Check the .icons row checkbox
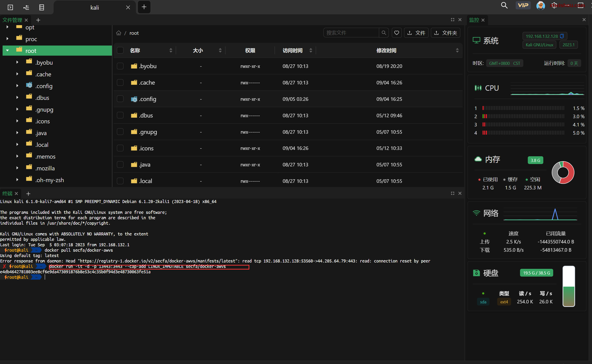592x364 pixels. pyautogui.click(x=120, y=148)
